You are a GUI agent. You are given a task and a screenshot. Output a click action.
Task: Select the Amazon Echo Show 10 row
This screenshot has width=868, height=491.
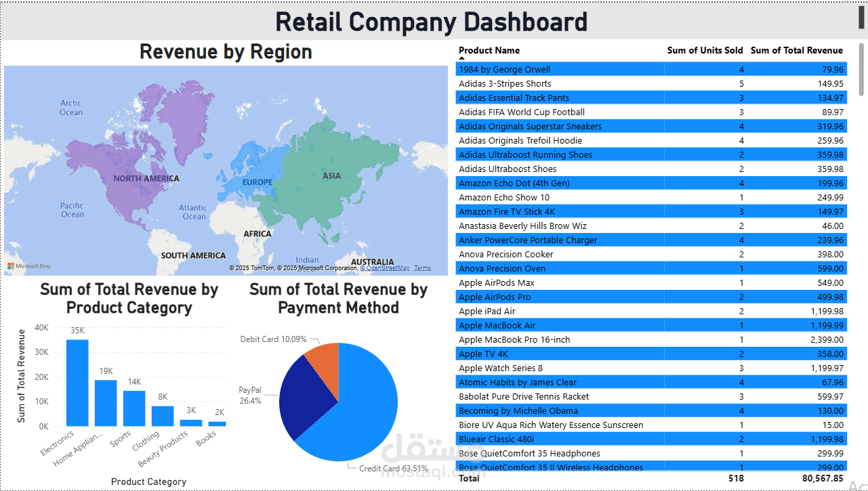[x=651, y=197]
